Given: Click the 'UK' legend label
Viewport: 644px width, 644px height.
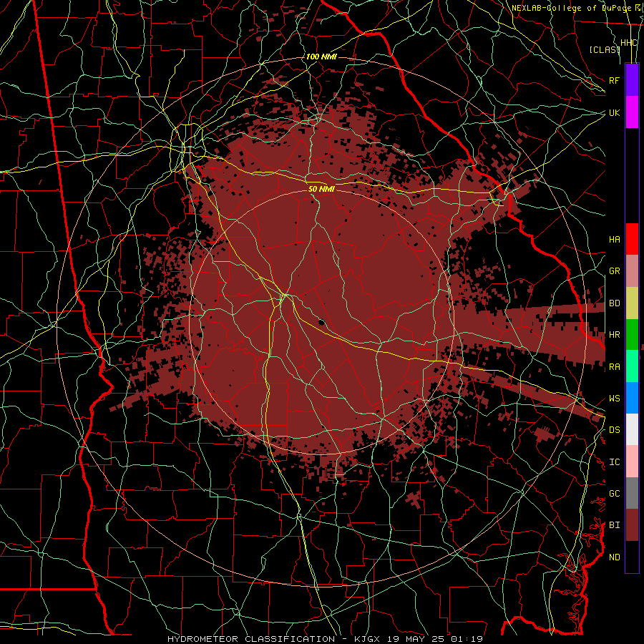Looking at the screenshot, I should (614, 112).
